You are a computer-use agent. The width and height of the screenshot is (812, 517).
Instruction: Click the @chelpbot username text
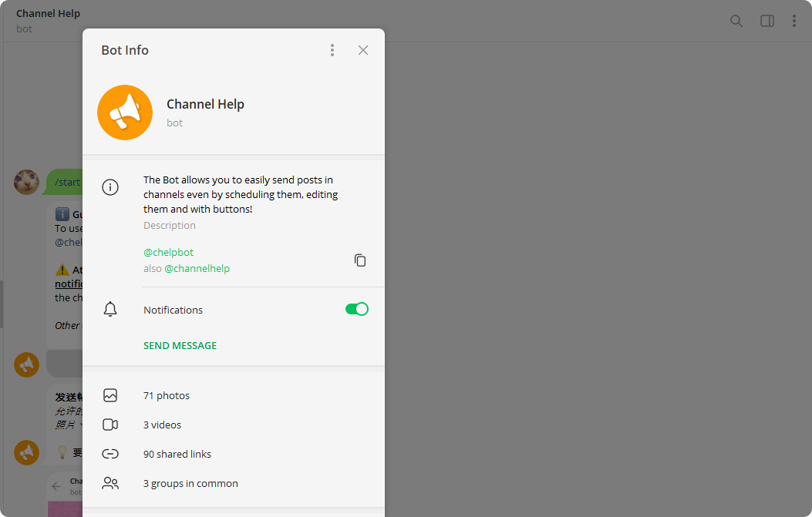168,252
